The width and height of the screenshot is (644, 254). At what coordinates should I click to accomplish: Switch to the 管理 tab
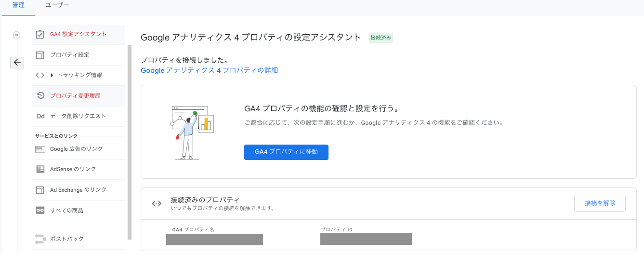point(18,5)
